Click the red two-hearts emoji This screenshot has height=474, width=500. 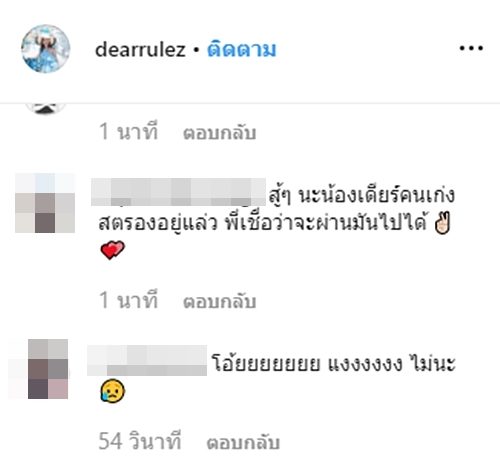[113, 250]
